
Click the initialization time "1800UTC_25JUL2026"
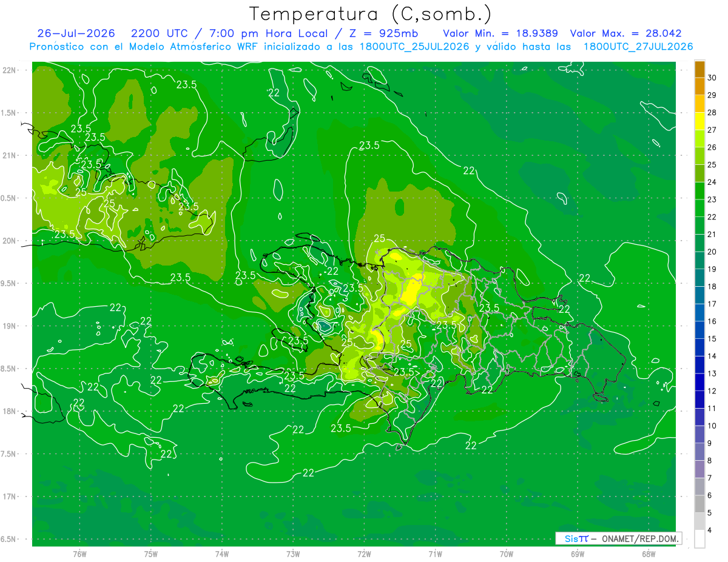coord(414,46)
